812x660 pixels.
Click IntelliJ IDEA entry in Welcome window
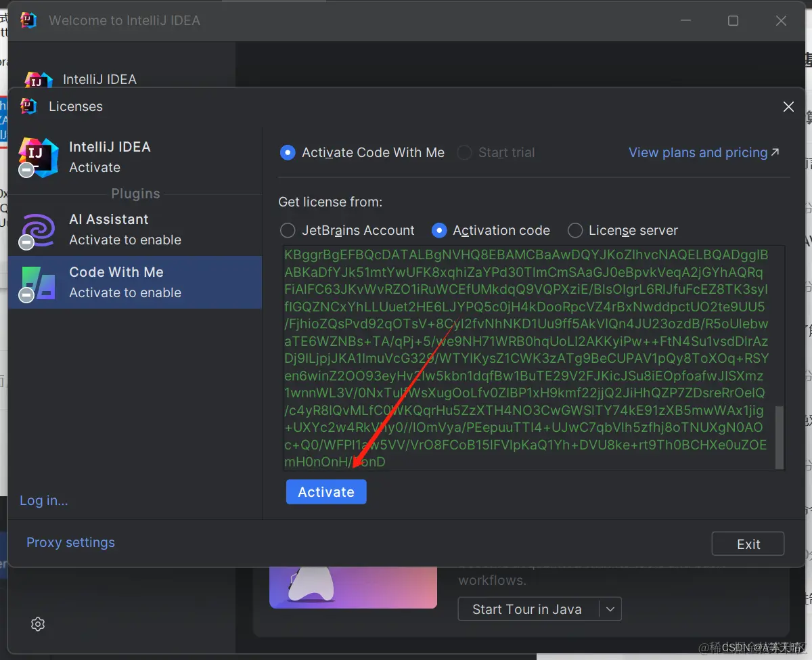[x=99, y=79]
